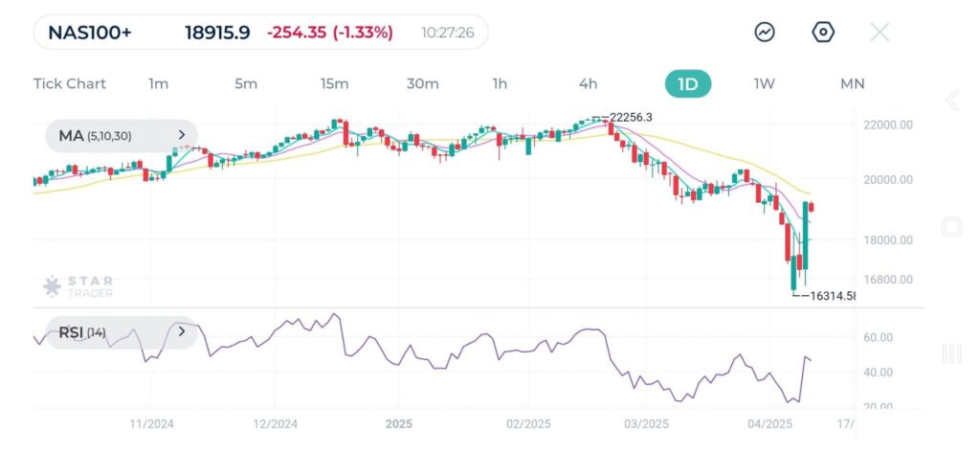Switch to Tick Chart timeframe
The width and height of the screenshot is (980, 453).
(70, 83)
